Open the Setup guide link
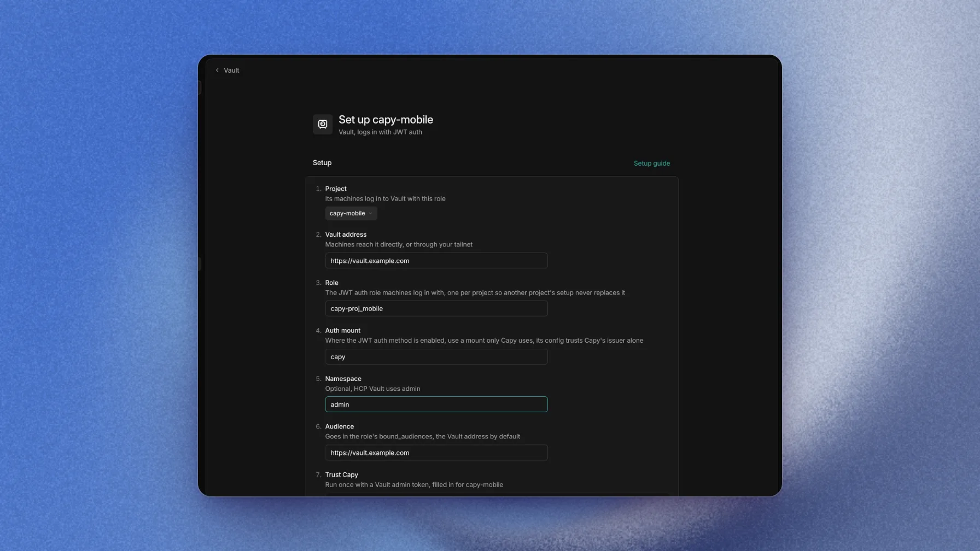 coord(652,163)
